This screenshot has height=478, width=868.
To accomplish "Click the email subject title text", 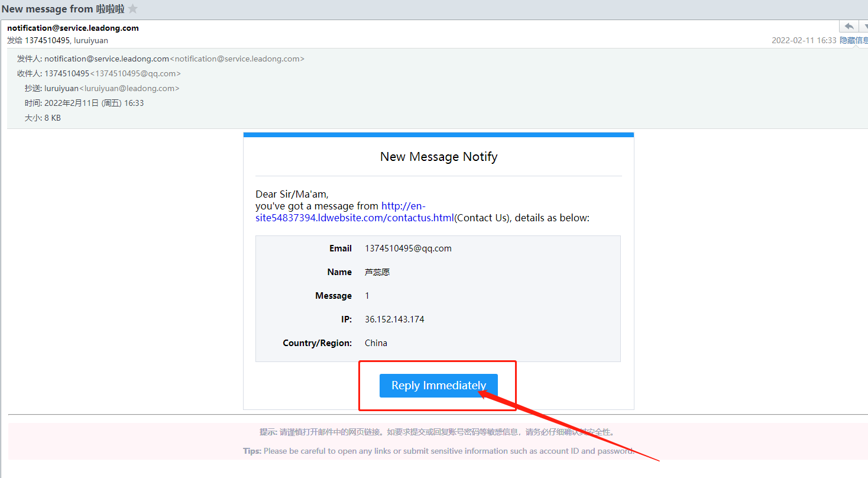I will tap(63, 9).
